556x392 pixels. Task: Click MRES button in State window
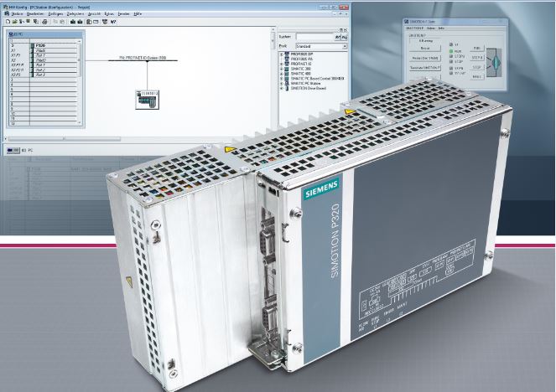click(477, 76)
